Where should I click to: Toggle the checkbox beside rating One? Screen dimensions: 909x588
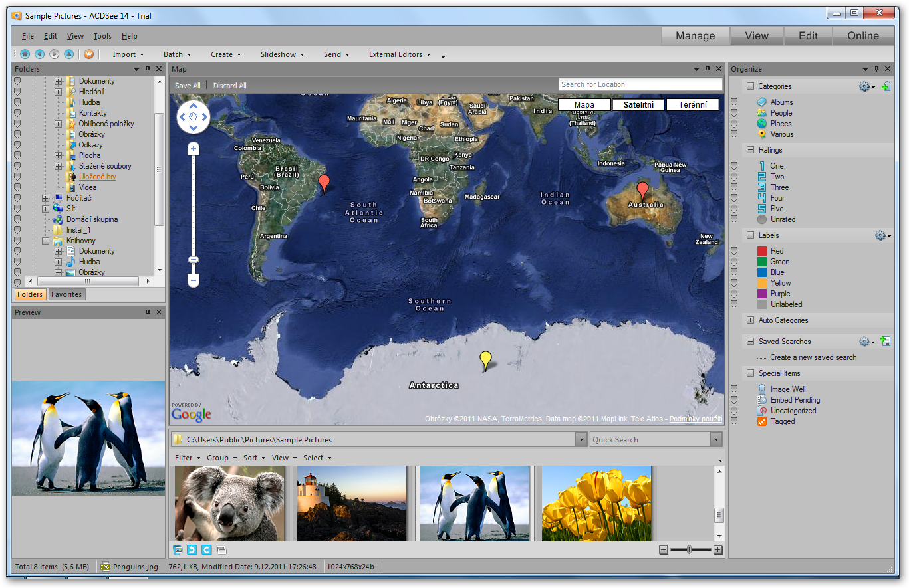[734, 166]
